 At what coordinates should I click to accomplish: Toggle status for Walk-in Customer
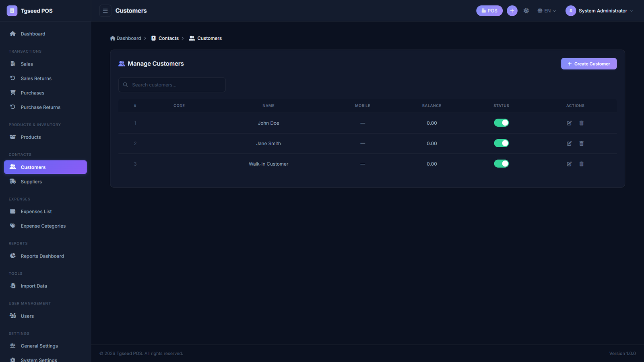point(502,164)
